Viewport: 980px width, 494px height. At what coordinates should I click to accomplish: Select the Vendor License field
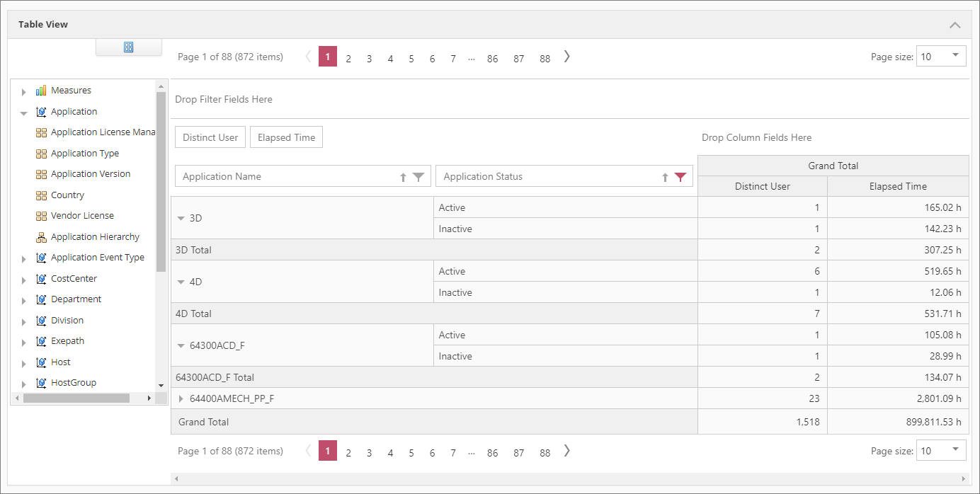pyautogui.click(x=82, y=216)
